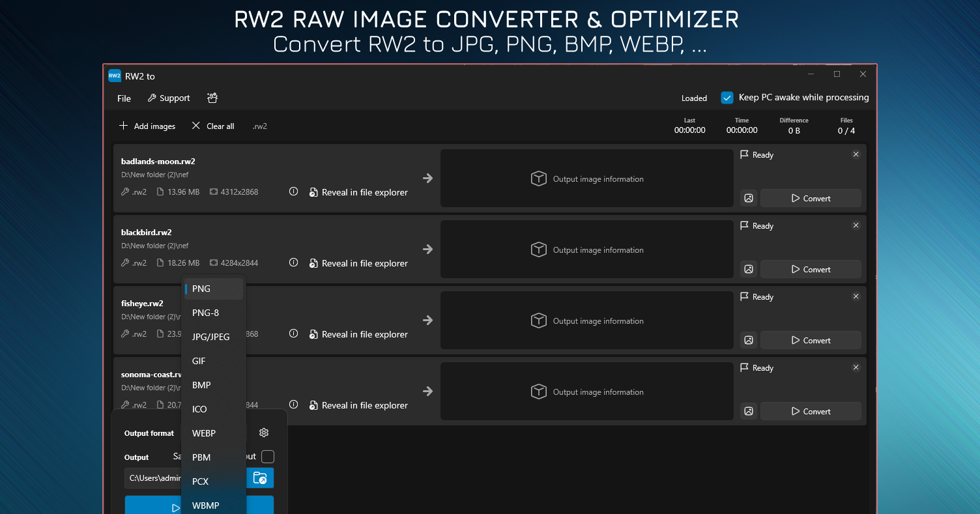Viewport: 980px width, 514px height.
Task: Clear all loaded images
Action: 212,126
